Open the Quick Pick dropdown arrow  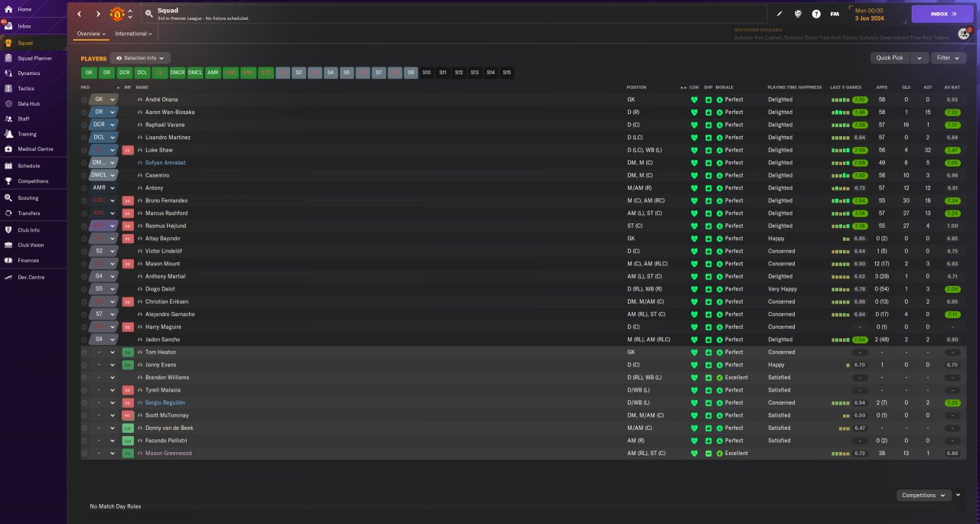point(919,58)
